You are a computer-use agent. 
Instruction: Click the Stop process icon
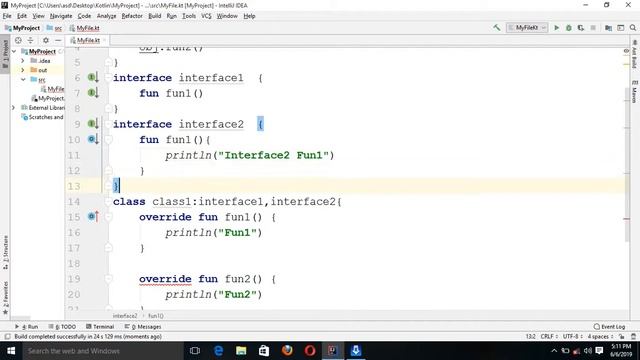(x=593, y=28)
